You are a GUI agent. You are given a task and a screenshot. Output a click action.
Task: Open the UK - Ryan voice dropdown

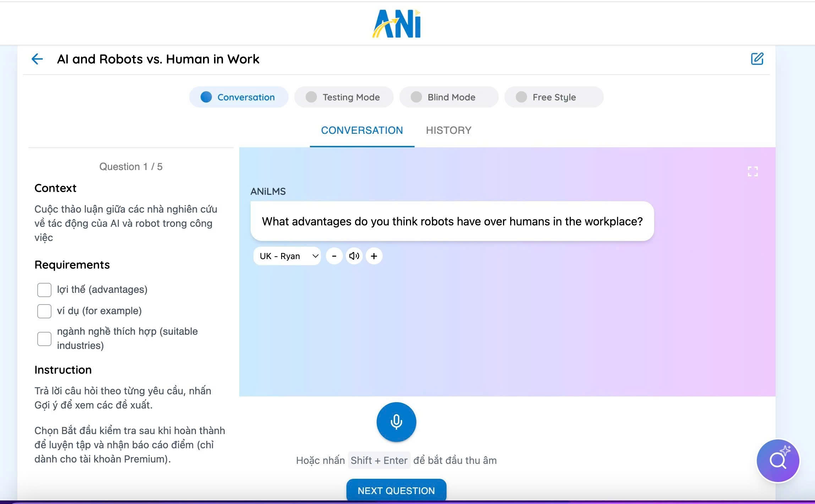tap(287, 256)
